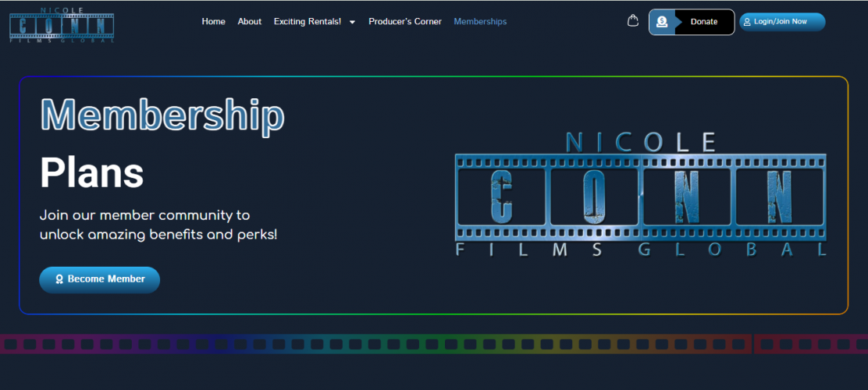This screenshot has height=390, width=868.
Task: Click the Plans heading text
Action: point(92,173)
